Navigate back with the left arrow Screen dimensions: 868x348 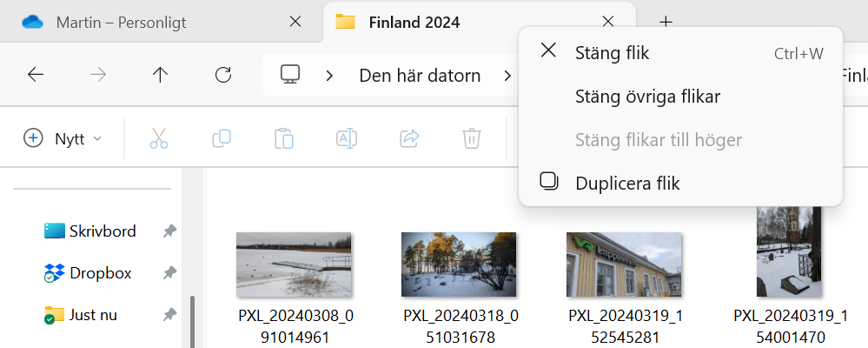[36, 75]
